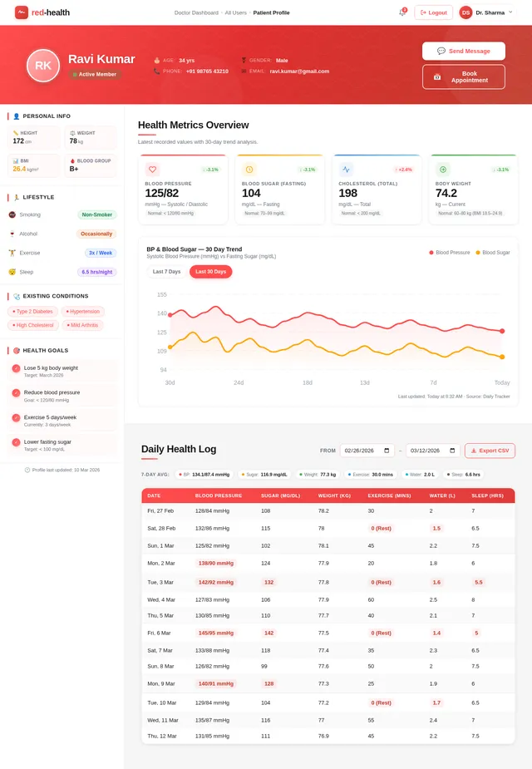Open the notifications bell
532x769 pixels.
(402, 12)
